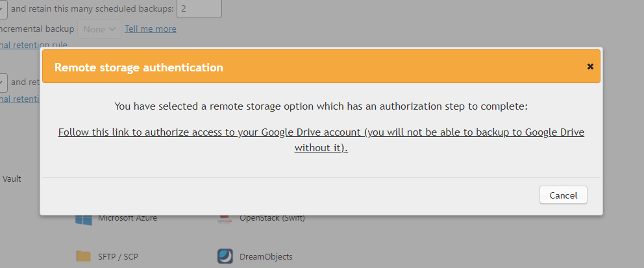Click the orange Remote storage authentication header

tap(321, 66)
